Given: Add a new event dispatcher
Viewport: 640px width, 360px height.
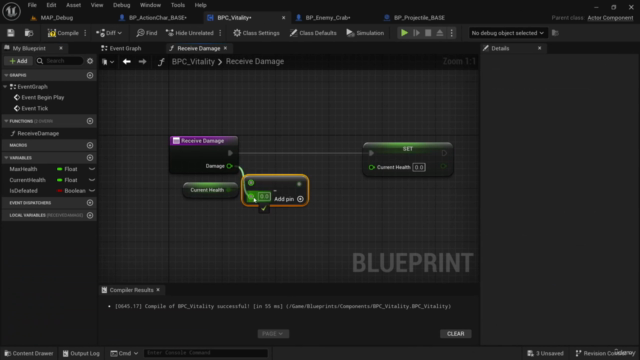Looking at the screenshot, I should pyautogui.click(x=90, y=203).
